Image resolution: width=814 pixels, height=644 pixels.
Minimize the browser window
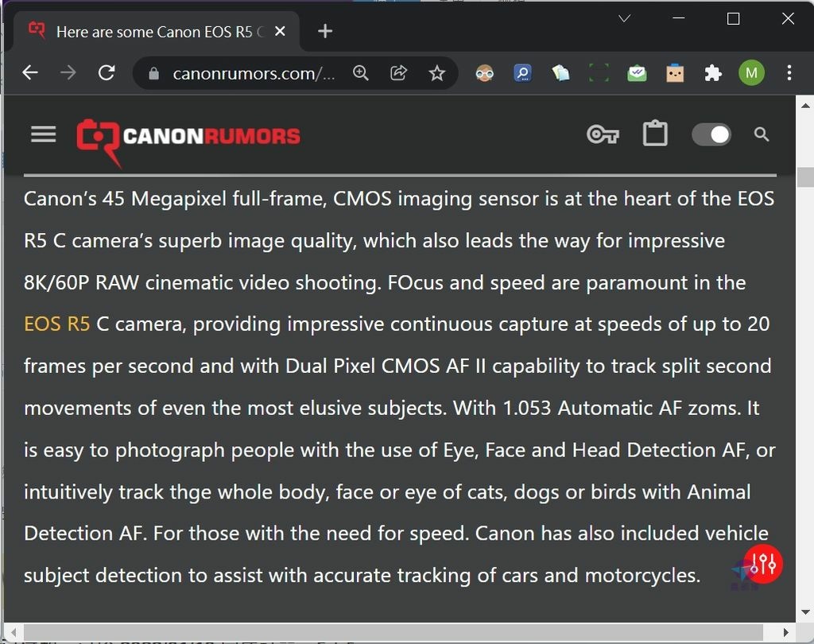pos(679,19)
